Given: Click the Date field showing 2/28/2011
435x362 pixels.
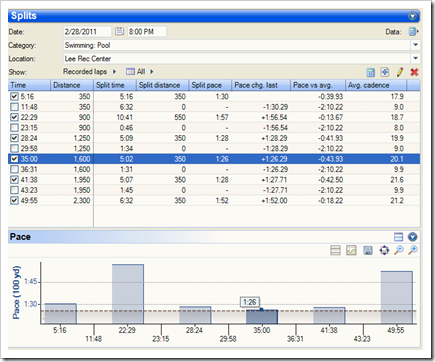Looking at the screenshot, I should coord(87,32).
